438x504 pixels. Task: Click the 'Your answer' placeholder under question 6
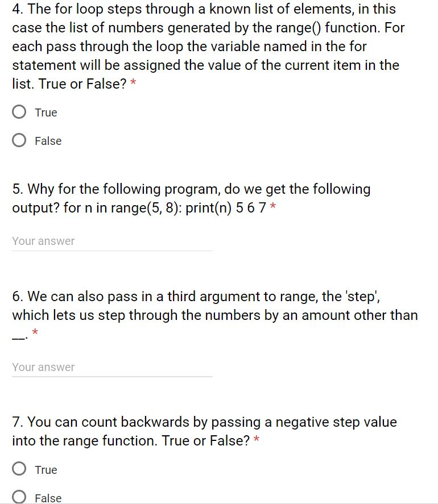43,368
